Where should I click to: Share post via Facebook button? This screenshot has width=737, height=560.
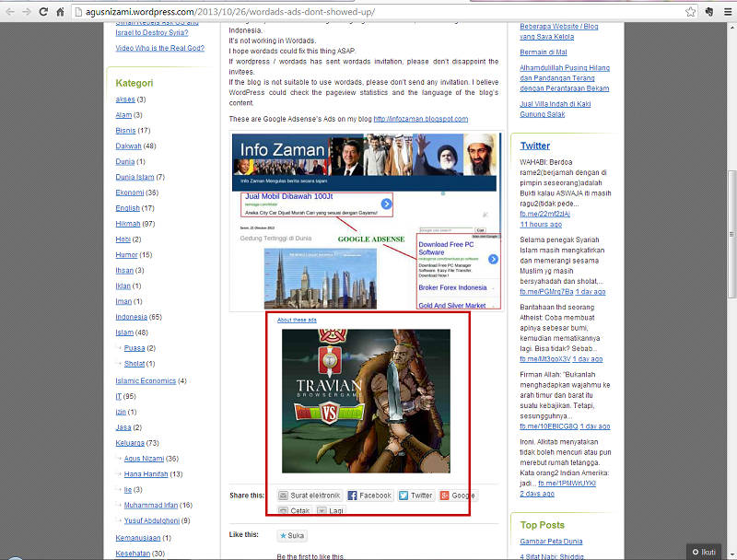click(x=369, y=496)
